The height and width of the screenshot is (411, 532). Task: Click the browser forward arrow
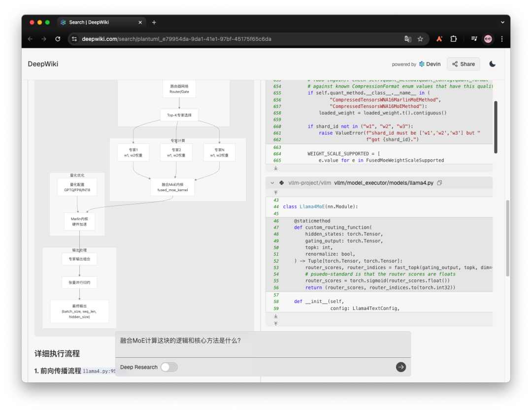[x=44, y=39]
